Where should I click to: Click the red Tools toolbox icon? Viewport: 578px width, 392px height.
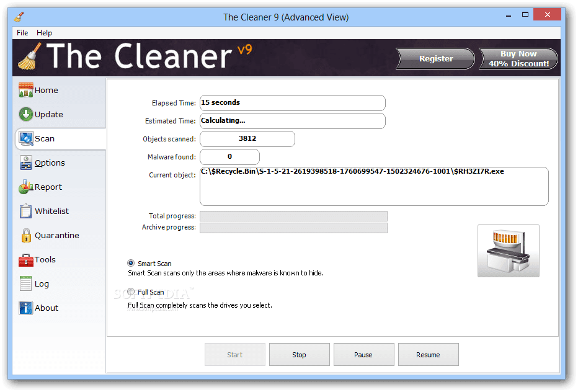pyautogui.click(x=26, y=260)
